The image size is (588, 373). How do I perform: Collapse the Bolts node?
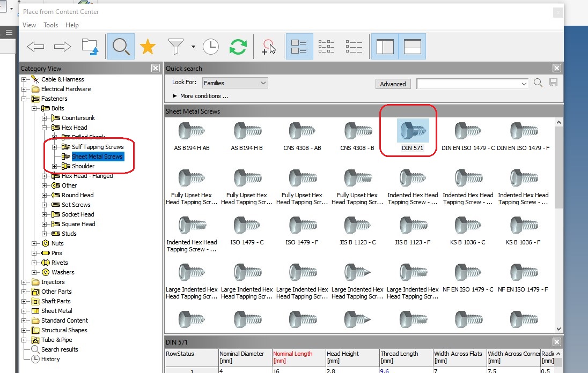34,108
